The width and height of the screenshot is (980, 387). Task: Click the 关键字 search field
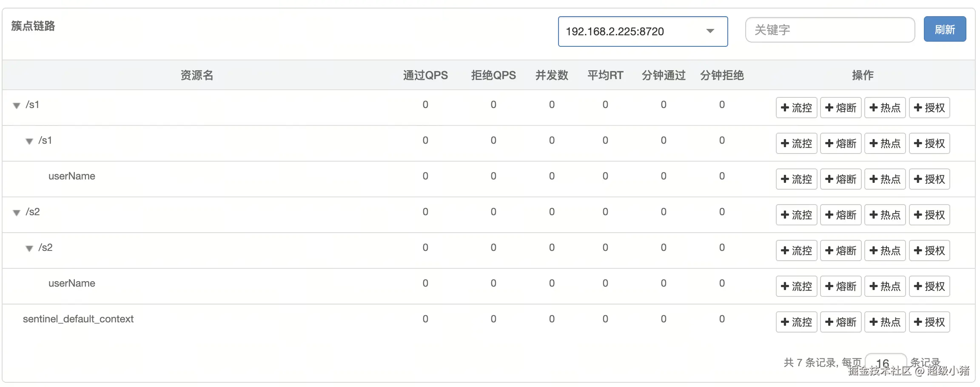(x=829, y=30)
